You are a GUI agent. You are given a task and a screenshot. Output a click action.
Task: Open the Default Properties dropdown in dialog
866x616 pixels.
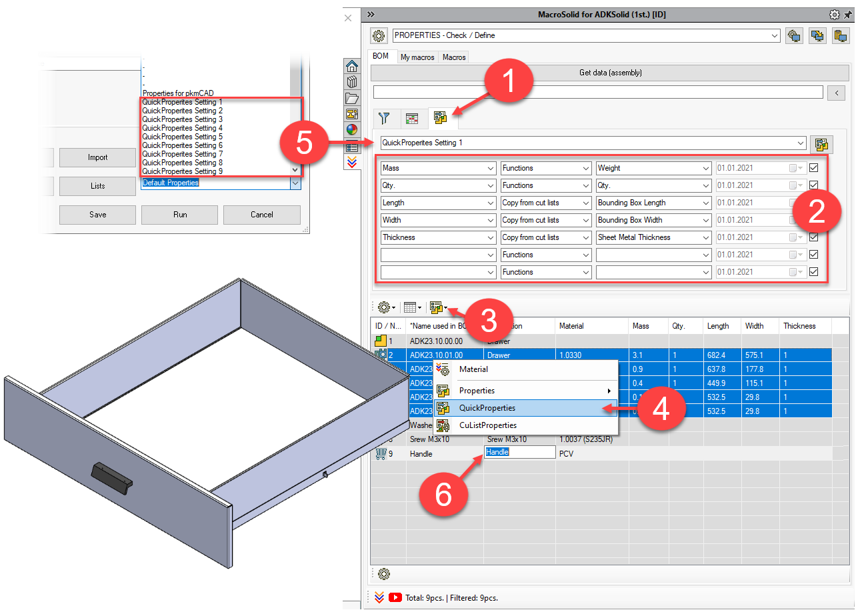point(221,183)
